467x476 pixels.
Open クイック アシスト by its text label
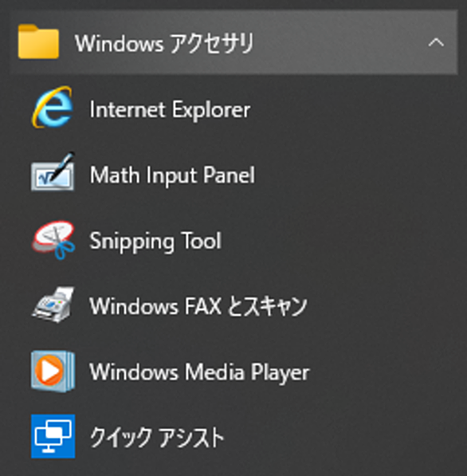[x=157, y=438]
